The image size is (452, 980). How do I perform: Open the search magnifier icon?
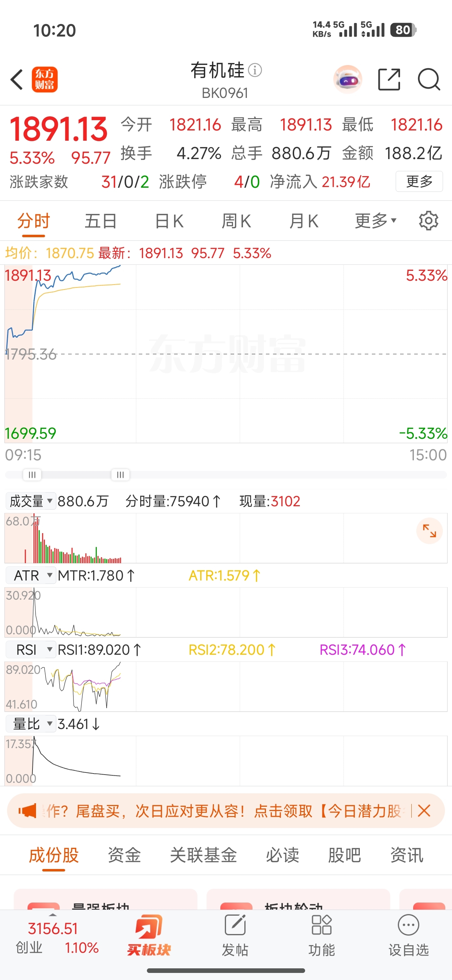pyautogui.click(x=428, y=80)
